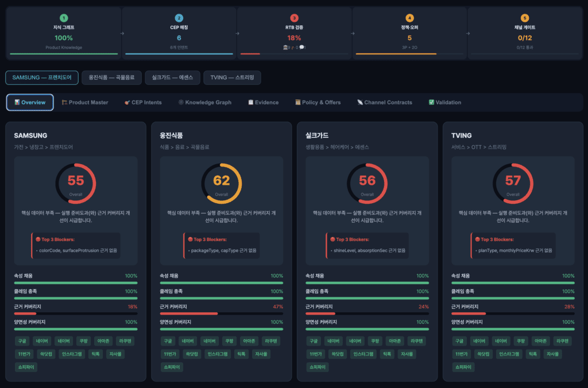Viewport: 588px width, 388px height.
Task: Open the Policy & Offers tab
Action: click(318, 102)
